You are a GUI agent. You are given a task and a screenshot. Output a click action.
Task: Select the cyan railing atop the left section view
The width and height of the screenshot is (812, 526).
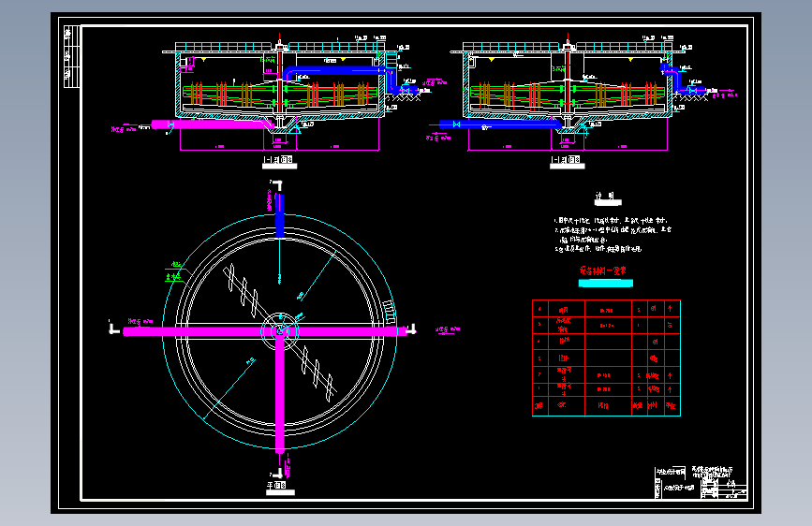[280, 47]
